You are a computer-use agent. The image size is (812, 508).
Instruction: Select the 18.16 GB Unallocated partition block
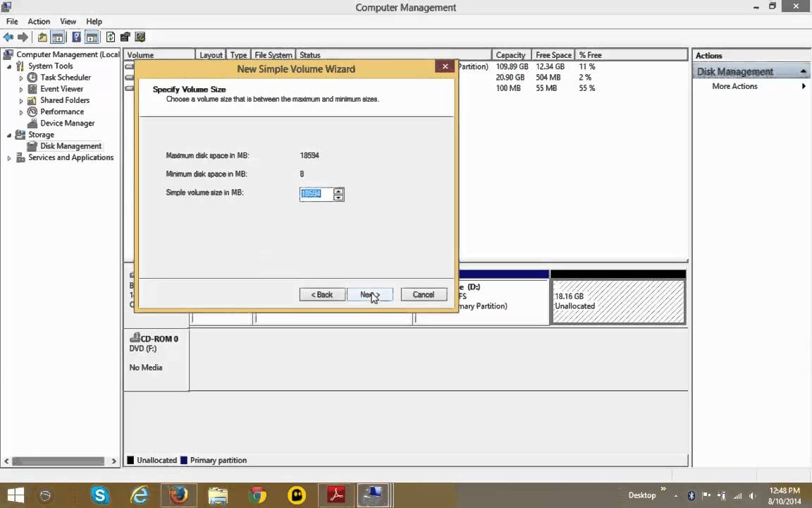[618, 302]
